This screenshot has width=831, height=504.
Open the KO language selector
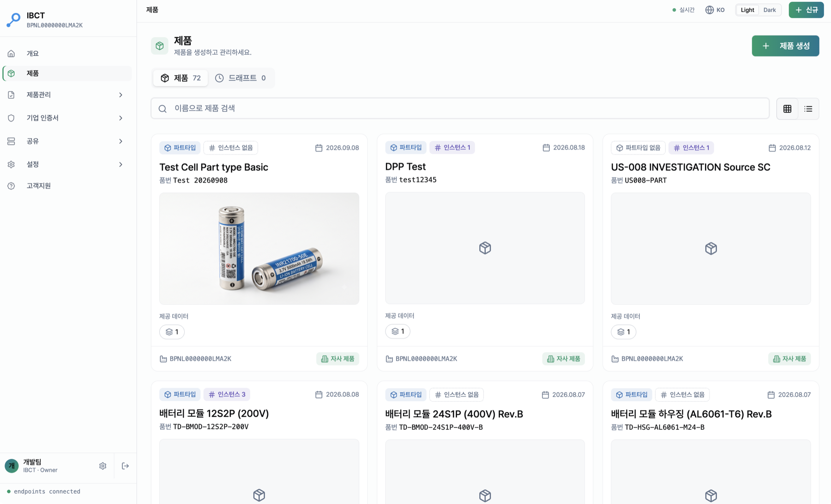[x=715, y=10]
